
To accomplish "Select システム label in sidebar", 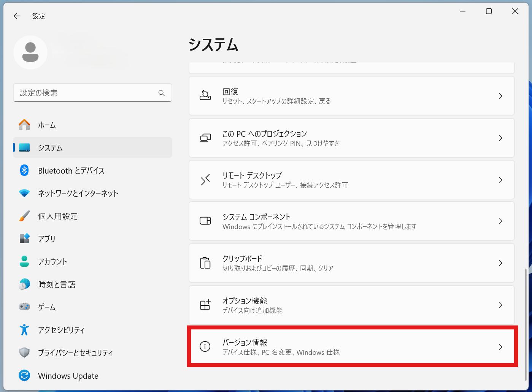I will 50,148.
